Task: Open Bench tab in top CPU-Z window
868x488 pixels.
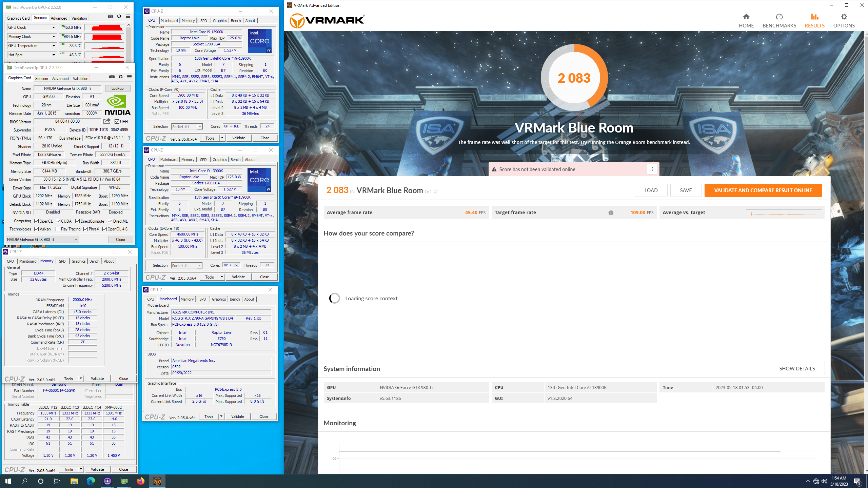Action: (x=236, y=21)
